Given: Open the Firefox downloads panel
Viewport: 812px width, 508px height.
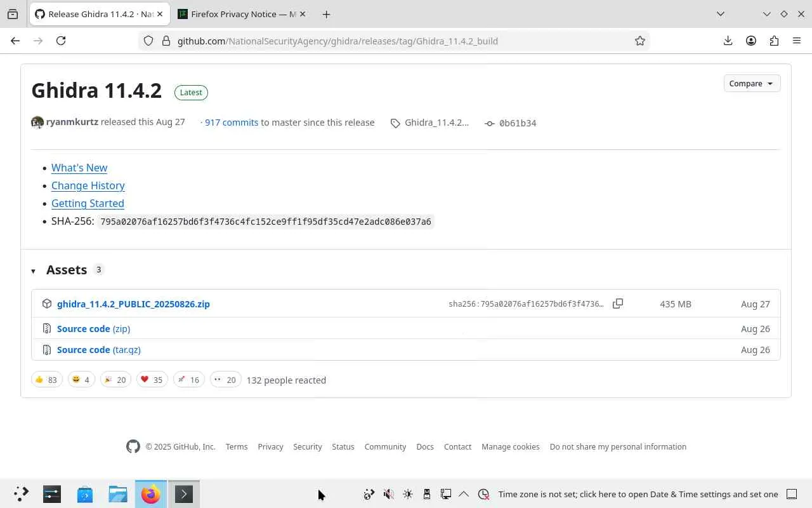Looking at the screenshot, I should click(x=728, y=41).
